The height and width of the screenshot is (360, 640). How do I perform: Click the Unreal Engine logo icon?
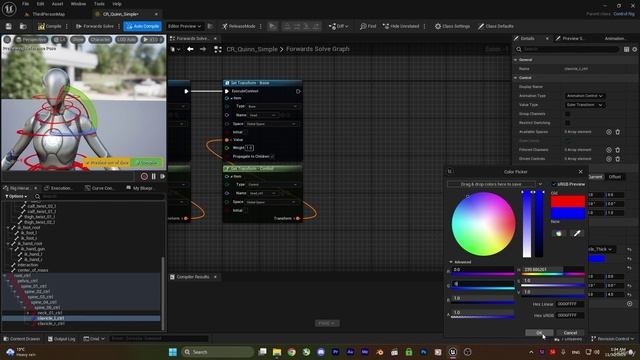[x=9, y=9]
